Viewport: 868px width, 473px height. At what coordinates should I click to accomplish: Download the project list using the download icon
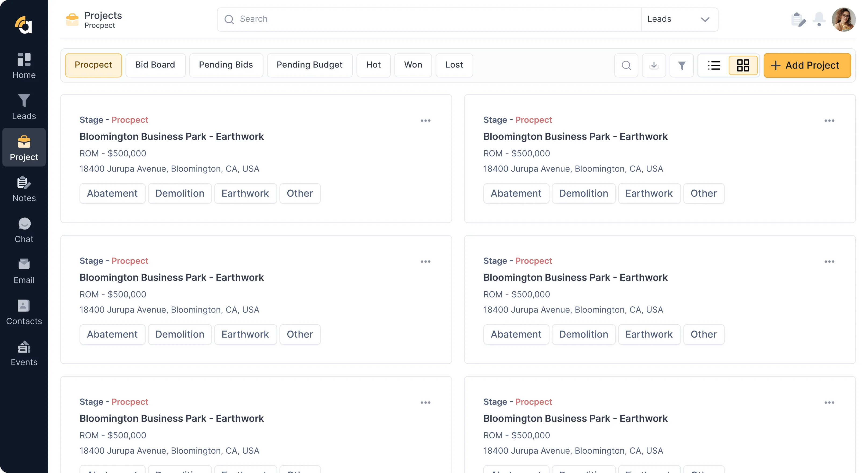(x=654, y=65)
